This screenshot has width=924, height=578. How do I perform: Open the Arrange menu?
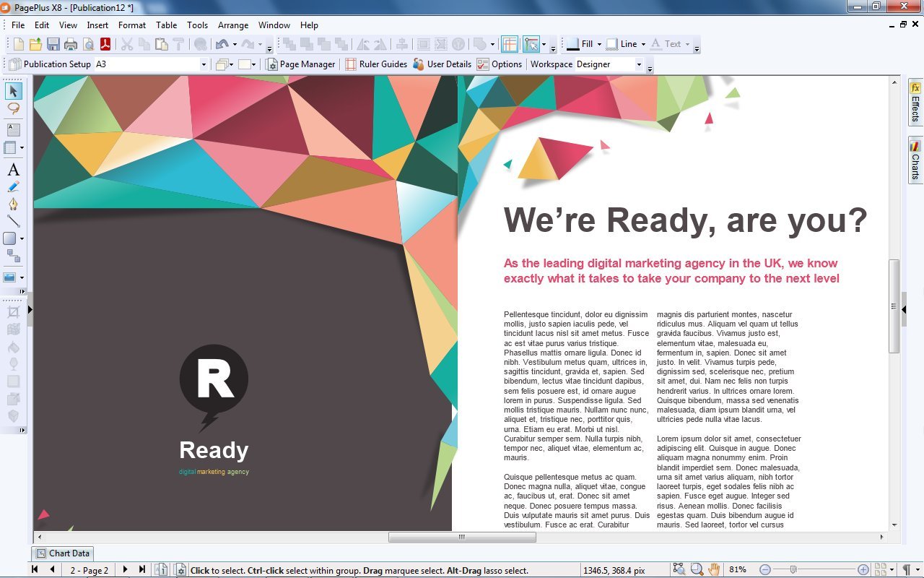tap(232, 25)
